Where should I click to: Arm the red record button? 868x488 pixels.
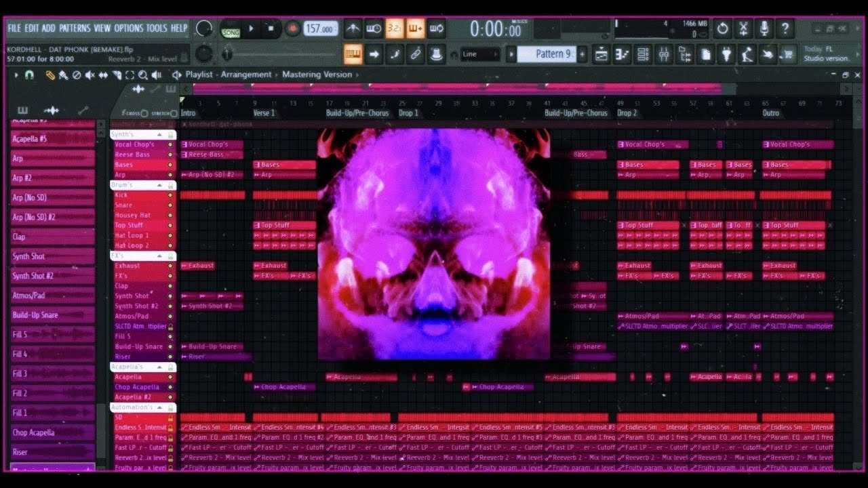click(293, 28)
